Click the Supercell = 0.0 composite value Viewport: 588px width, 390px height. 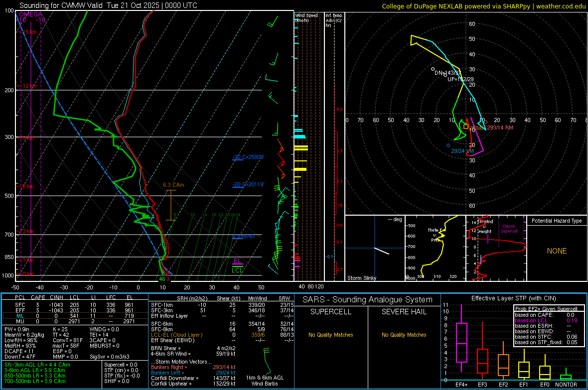(x=121, y=365)
